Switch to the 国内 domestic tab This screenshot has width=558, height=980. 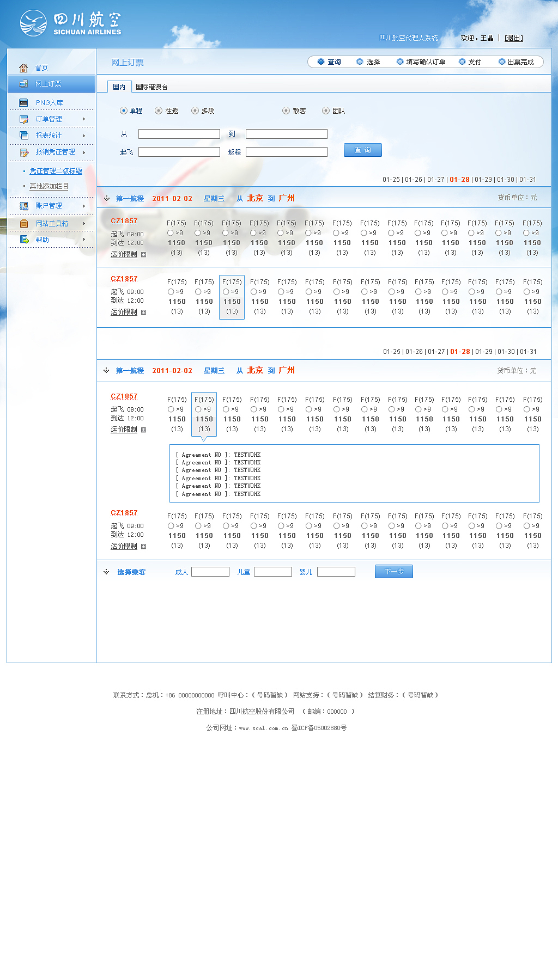(119, 87)
